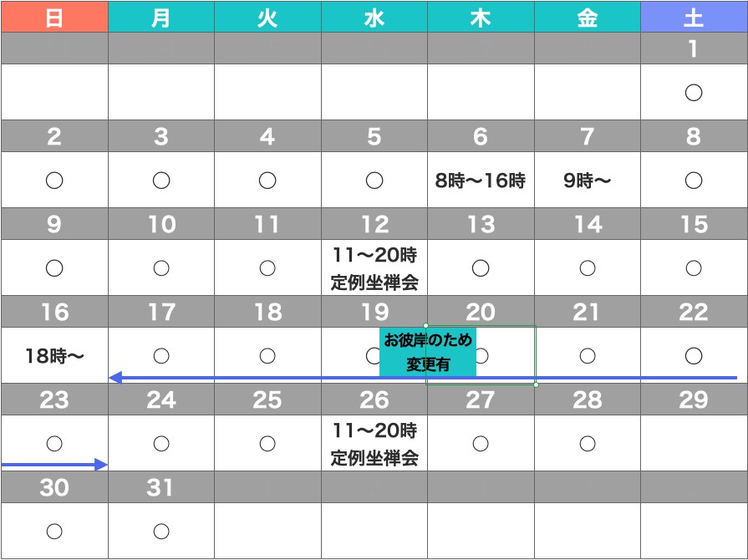The image size is (748, 560).
Task: Click the circle mark under date 1
Action: [x=693, y=93]
